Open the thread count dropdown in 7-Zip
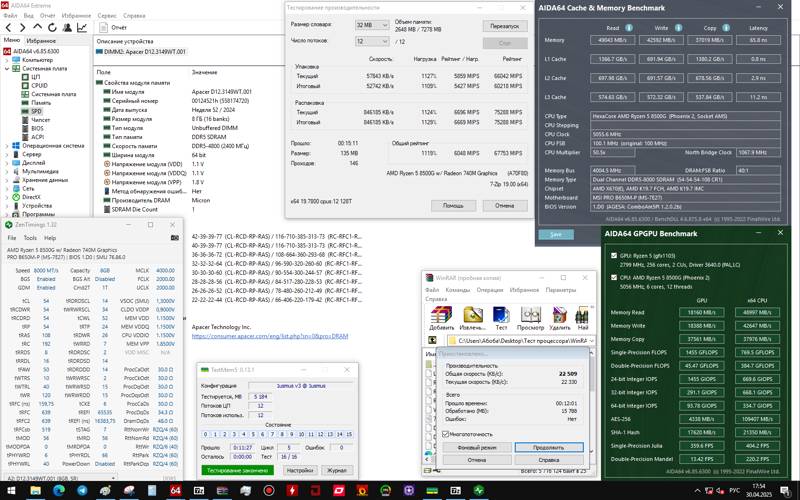The image size is (800, 500). point(373,42)
